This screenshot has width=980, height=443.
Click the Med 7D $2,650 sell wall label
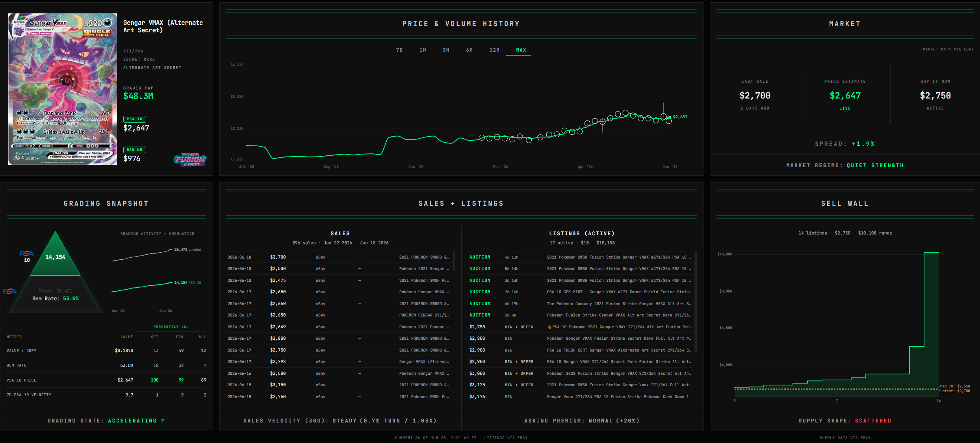tap(955, 386)
